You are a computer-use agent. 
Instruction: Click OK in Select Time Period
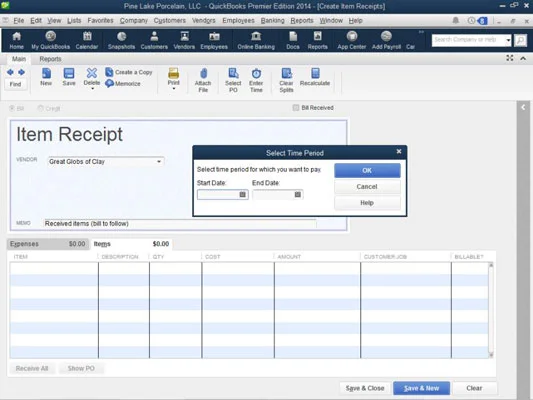click(367, 171)
